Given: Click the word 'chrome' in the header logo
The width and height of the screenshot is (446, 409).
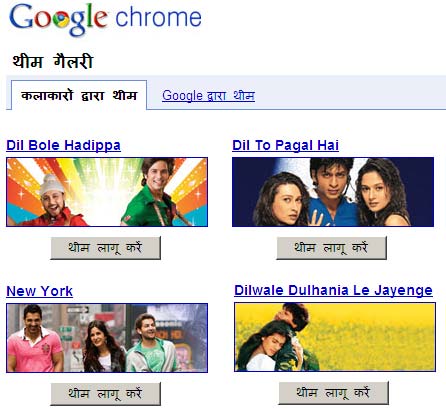Looking at the screenshot, I should pyautogui.click(x=158, y=17).
